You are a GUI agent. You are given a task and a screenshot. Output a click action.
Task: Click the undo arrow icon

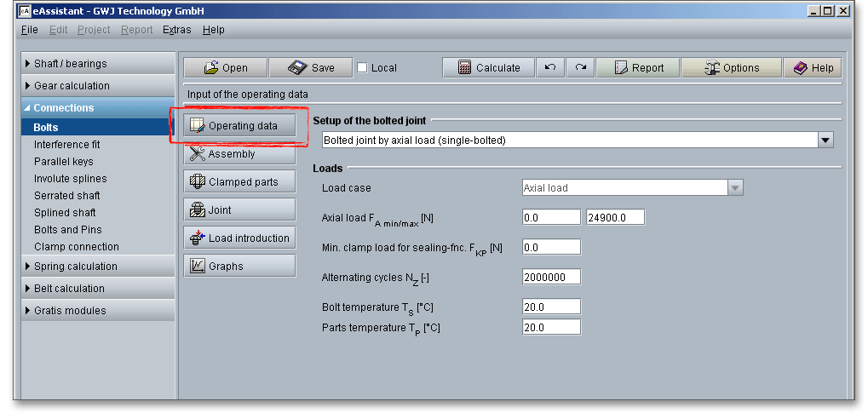click(x=550, y=68)
